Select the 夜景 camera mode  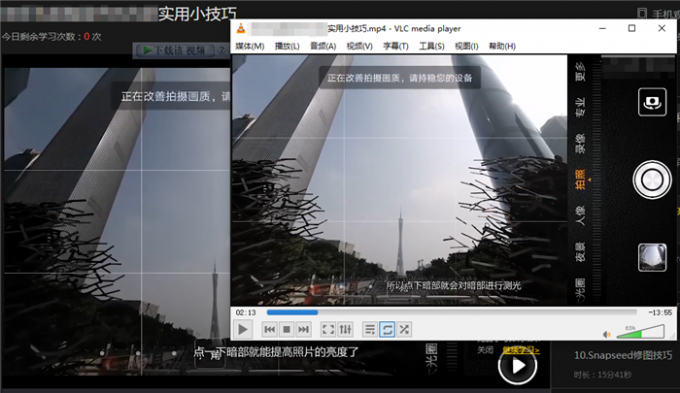tap(580, 252)
